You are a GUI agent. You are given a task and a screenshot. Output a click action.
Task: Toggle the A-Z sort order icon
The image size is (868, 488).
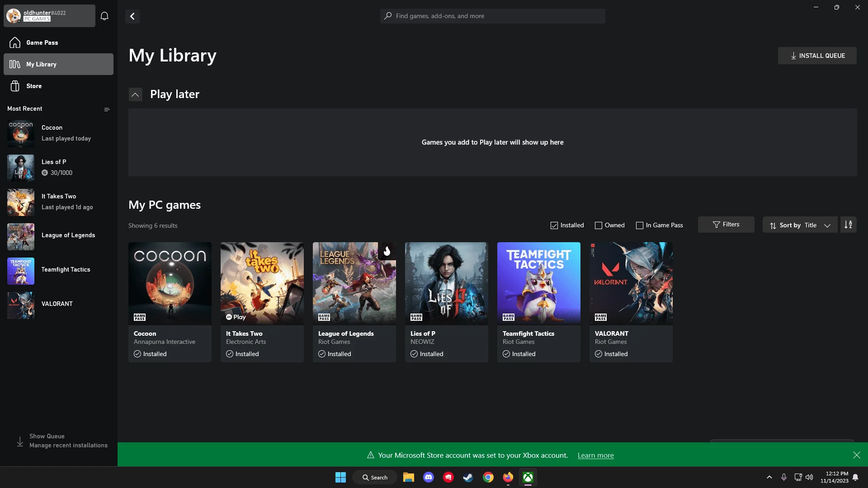(848, 225)
